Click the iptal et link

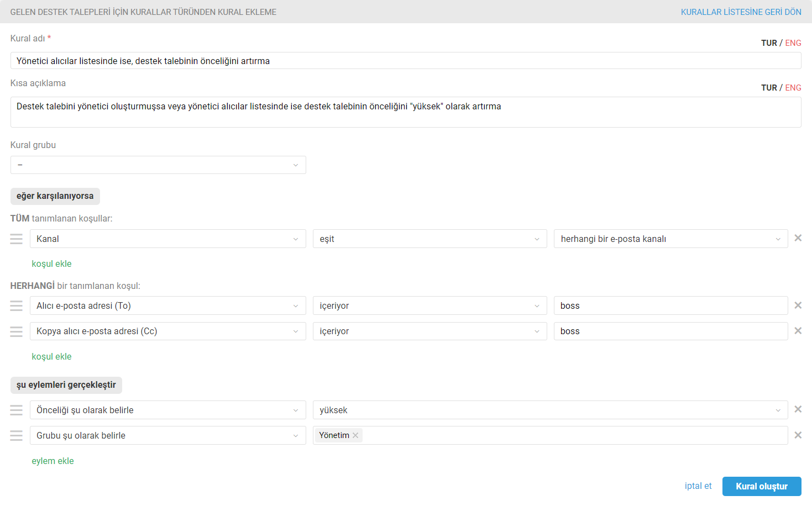pos(698,486)
